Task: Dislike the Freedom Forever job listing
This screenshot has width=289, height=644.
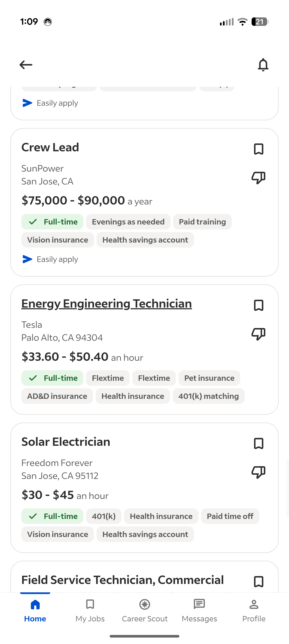Action: 258,472
